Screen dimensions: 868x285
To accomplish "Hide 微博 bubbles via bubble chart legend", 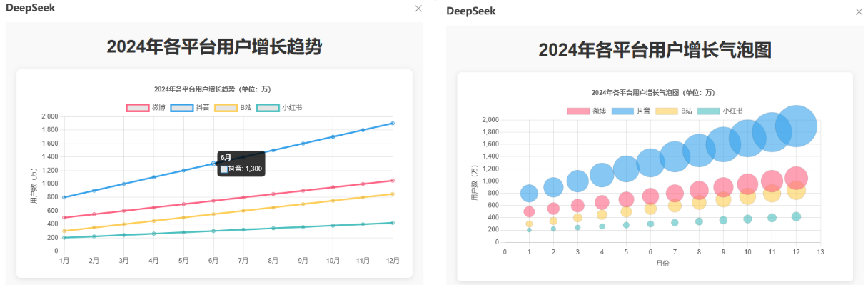I will click(x=587, y=111).
